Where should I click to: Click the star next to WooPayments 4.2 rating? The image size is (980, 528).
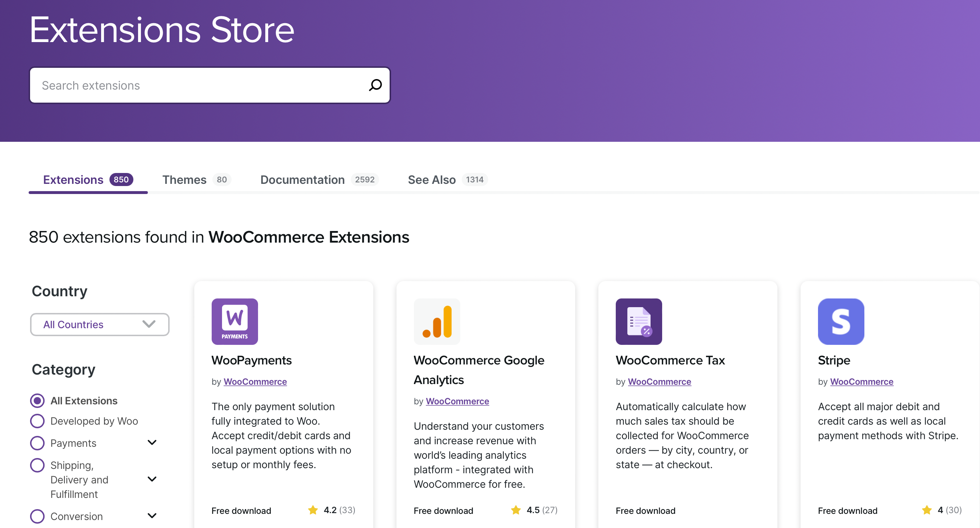[313, 510]
